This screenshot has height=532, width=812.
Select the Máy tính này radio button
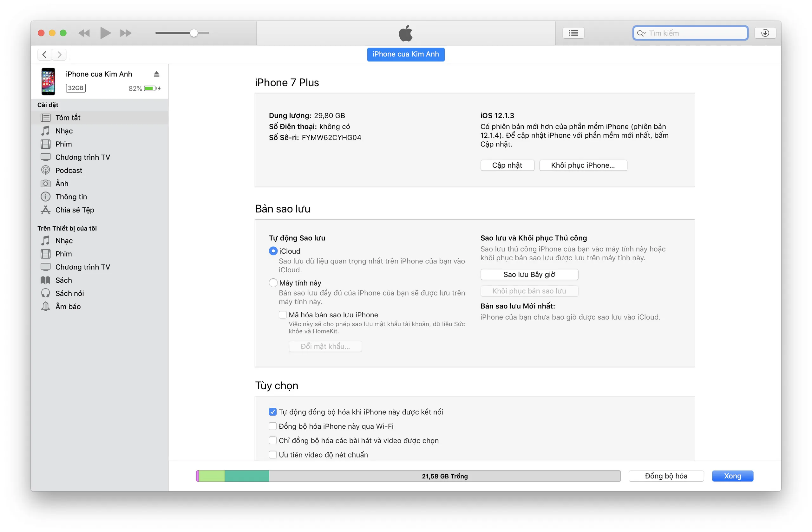click(x=273, y=283)
